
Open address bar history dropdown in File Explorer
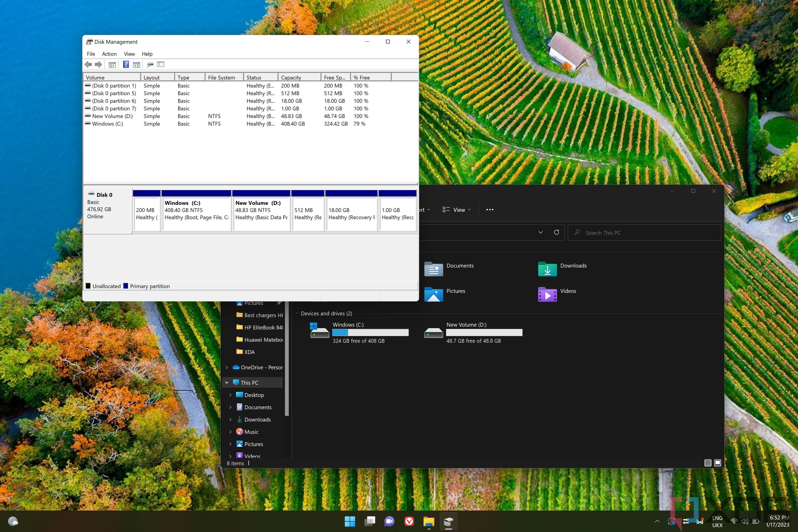click(540, 232)
